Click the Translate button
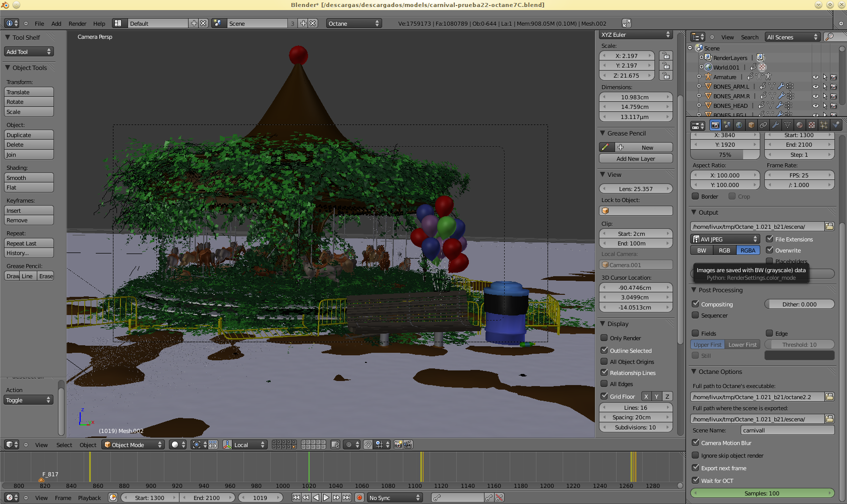Viewport: 847px width, 504px height. coord(29,92)
